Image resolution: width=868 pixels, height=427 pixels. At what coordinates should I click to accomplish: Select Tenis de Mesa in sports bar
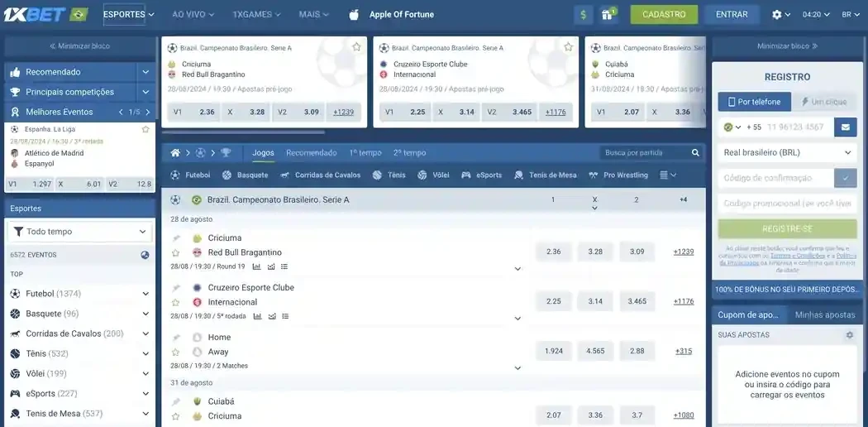pyautogui.click(x=546, y=175)
